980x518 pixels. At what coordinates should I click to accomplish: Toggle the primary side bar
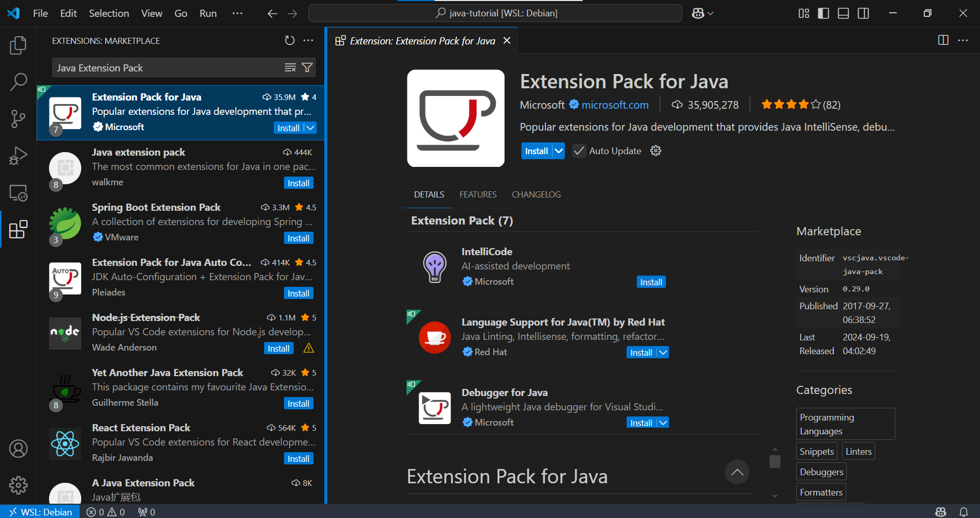(823, 13)
